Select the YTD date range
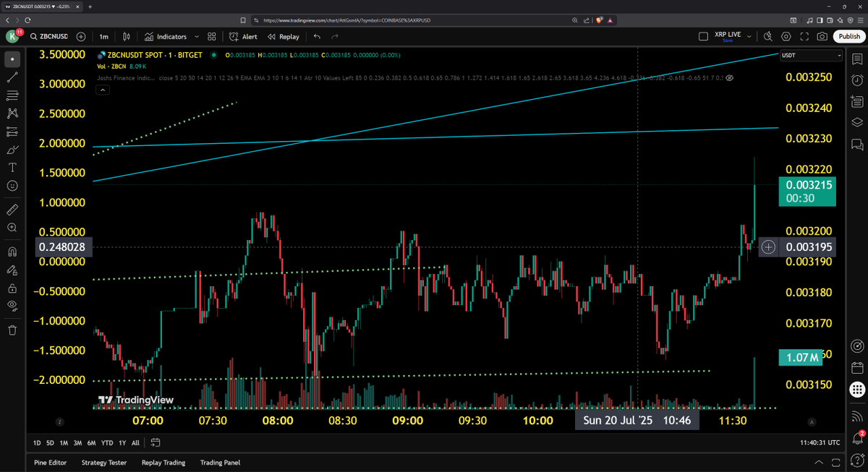The width and height of the screenshot is (868, 472). [107, 442]
